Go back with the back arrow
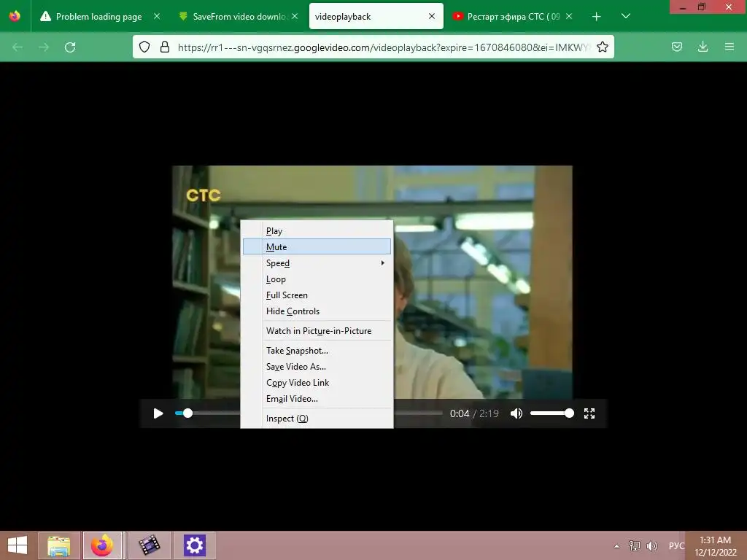This screenshot has height=560, width=747. pyautogui.click(x=18, y=47)
